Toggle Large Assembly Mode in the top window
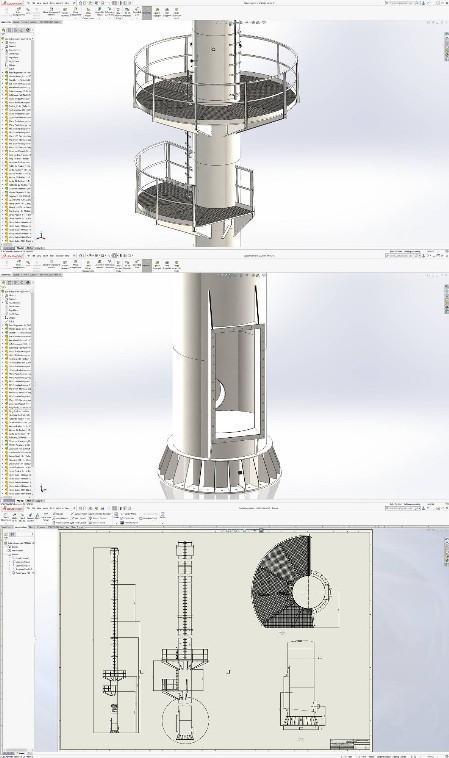This screenshot has width=449, height=758. [x=176, y=12]
